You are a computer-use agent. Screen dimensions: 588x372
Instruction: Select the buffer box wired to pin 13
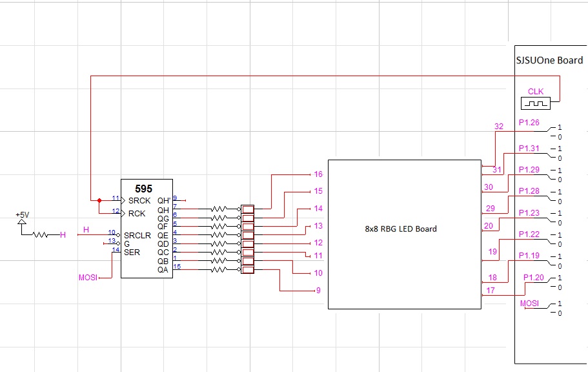click(247, 235)
